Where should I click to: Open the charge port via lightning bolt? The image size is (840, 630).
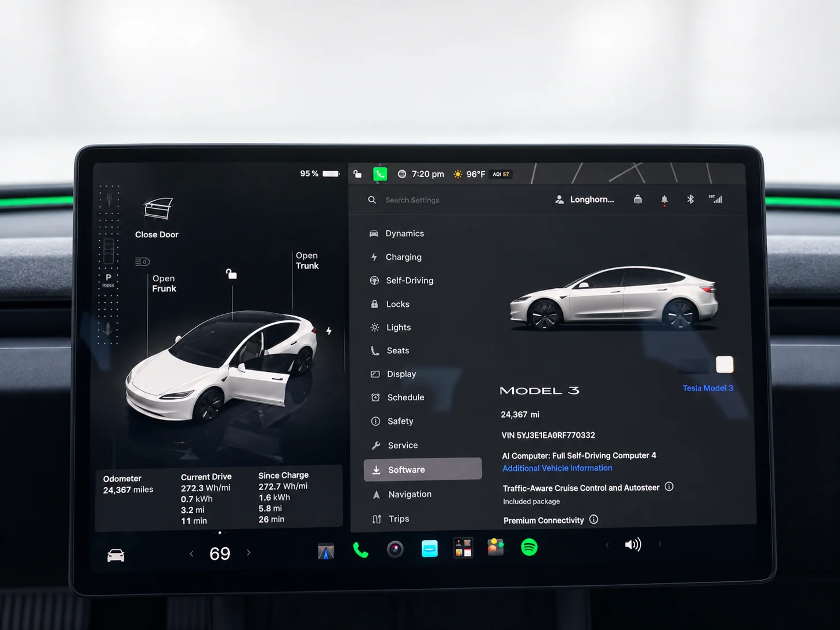point(329,331)
